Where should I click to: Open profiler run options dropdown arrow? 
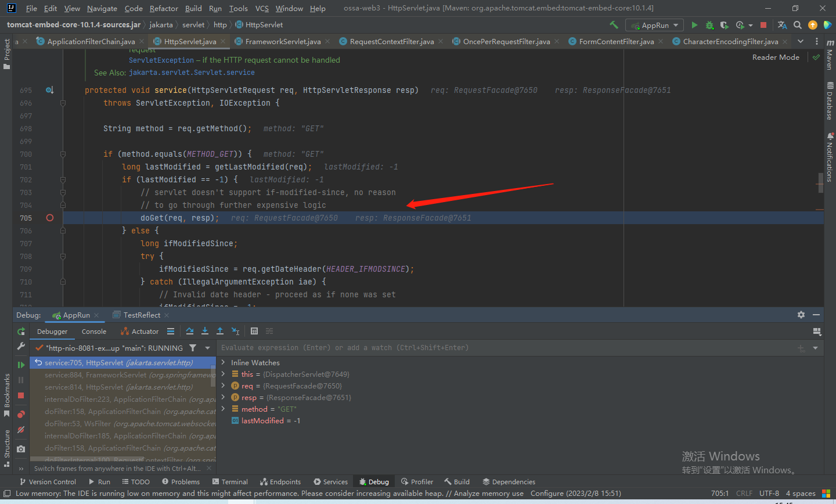tap(751, 26)
